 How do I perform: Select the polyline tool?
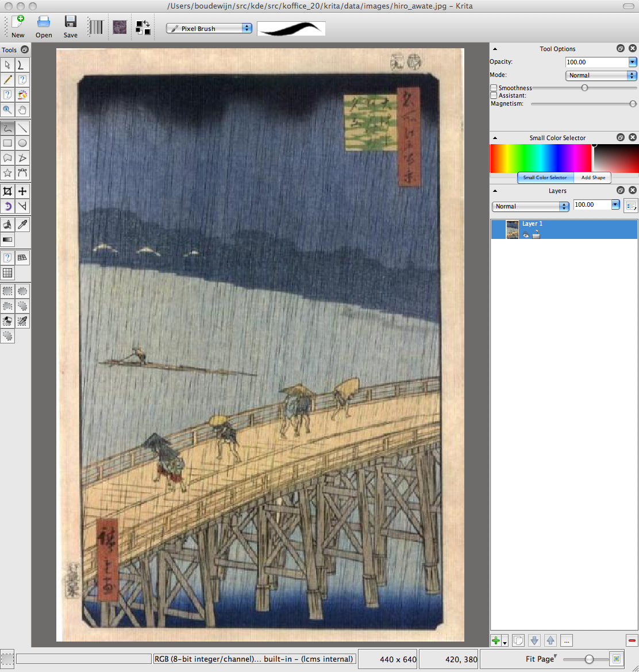[22, 158]
